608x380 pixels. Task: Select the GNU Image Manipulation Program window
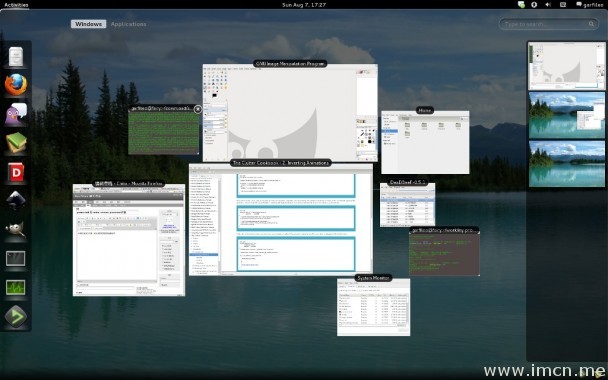tap(290, 113)
